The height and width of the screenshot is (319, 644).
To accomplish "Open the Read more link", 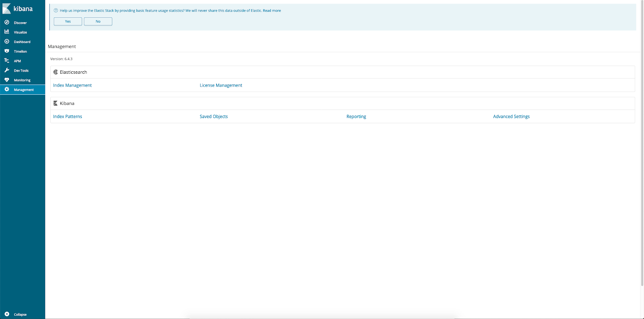I will tap(272, 10).
